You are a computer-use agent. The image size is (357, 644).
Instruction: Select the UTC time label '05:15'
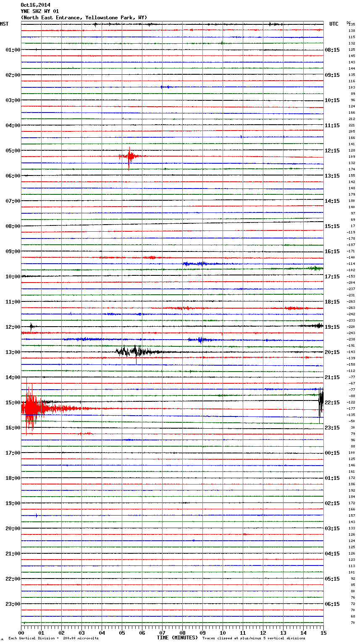point(332,579)
